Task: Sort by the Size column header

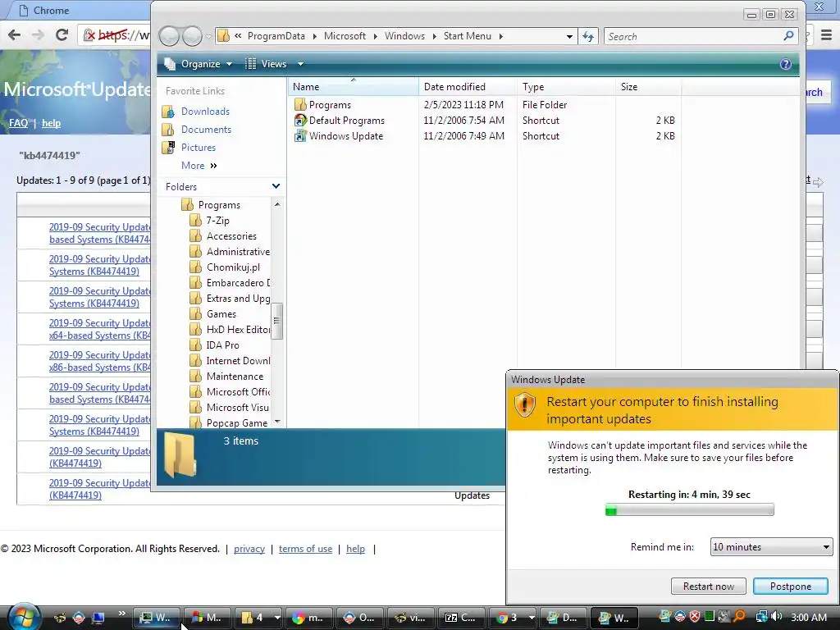Action: point(648,87)
